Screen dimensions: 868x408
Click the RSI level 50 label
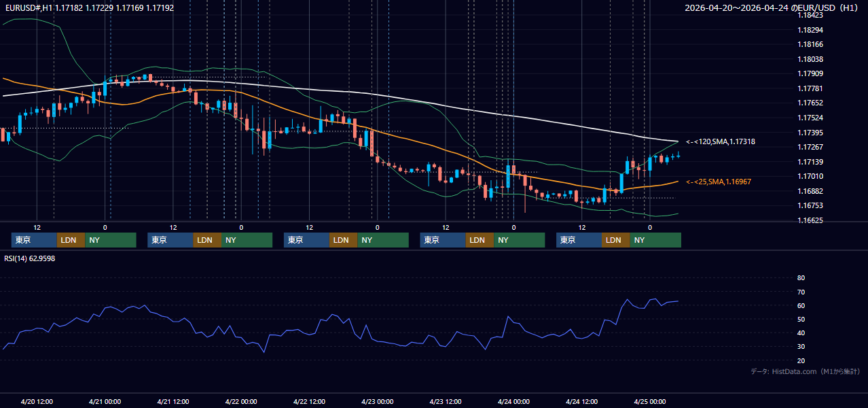click(801, 320)
